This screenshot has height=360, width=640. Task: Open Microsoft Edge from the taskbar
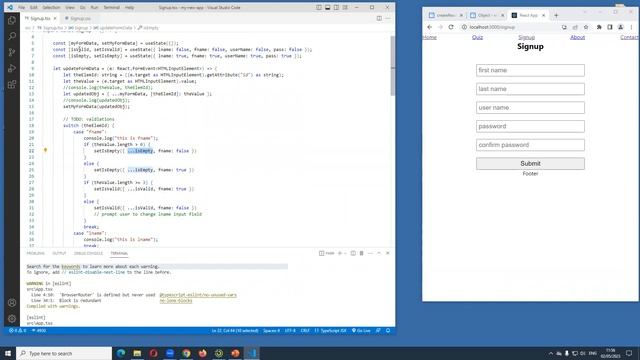[121, 353]
